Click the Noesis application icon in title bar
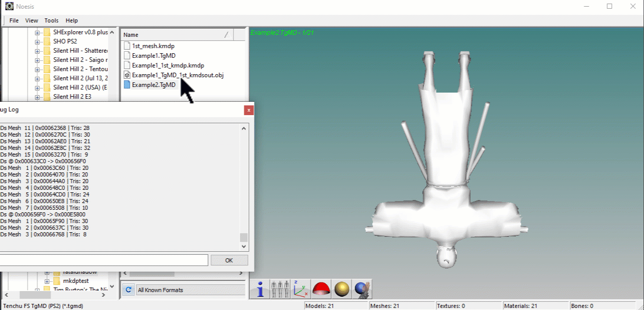644x310 pixels. 9,6
